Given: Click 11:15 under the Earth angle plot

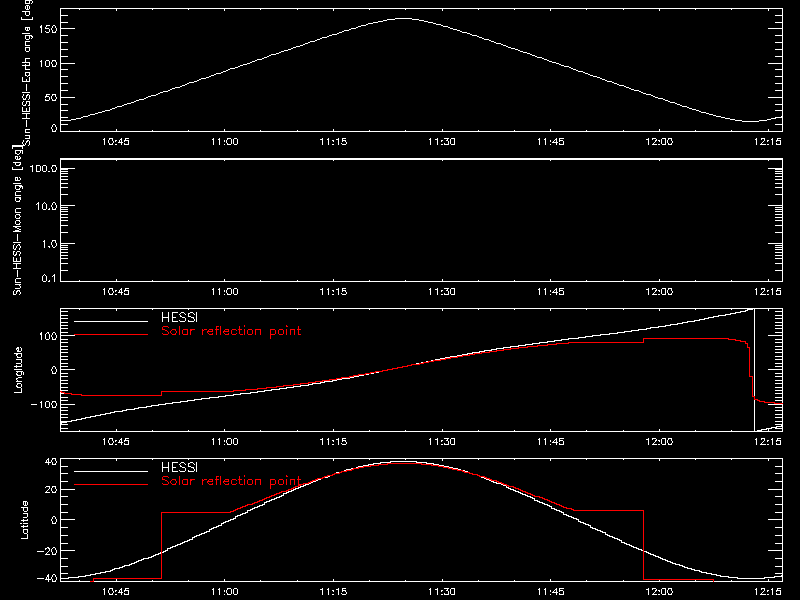Looking at the screenshot, I should [x=333, y=142].
